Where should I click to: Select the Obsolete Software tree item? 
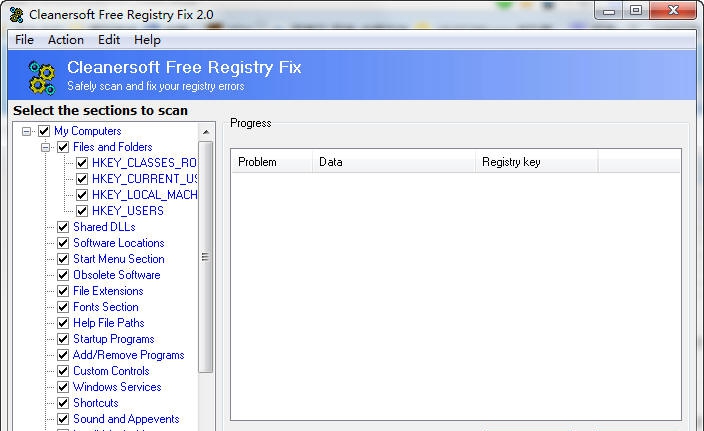coord(117,275)
